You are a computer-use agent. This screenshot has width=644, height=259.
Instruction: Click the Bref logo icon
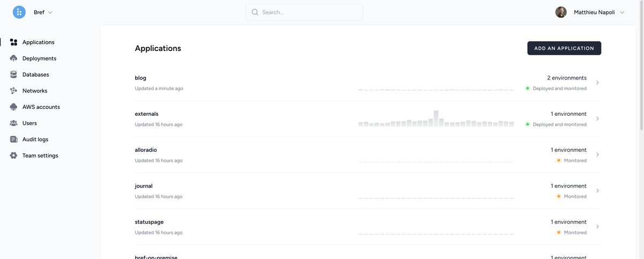point(19,12)
